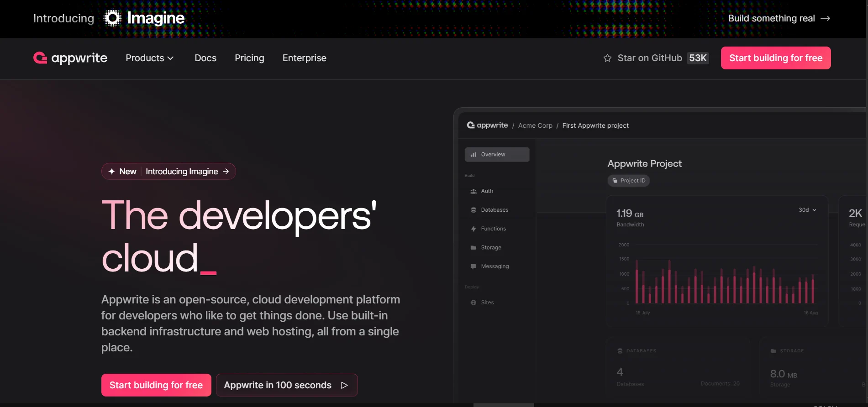The height and width of the screenshot is (407, 868).
Task: Open the Enterprise page
Action: tap(305, 58)
